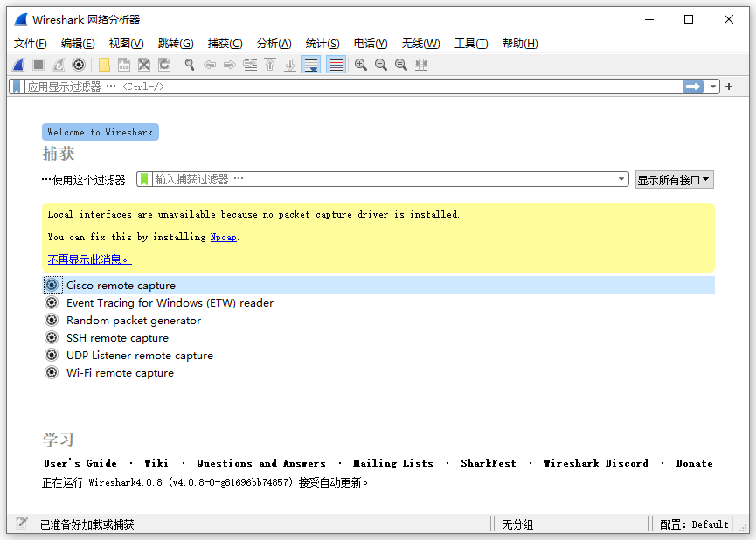Open Cisco remote capture settings gear
The image size is (756, 540).
52,285
